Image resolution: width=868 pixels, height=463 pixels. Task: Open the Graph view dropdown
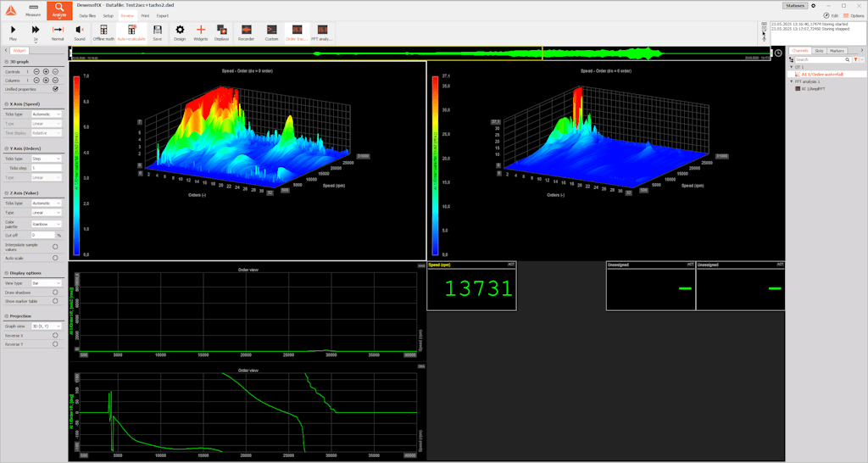[47, 326]
